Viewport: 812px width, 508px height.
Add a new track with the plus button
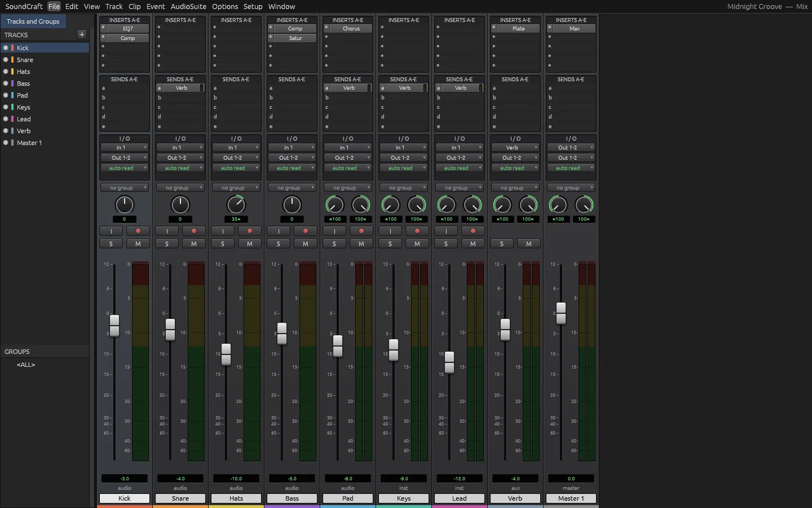pos(82,34)
